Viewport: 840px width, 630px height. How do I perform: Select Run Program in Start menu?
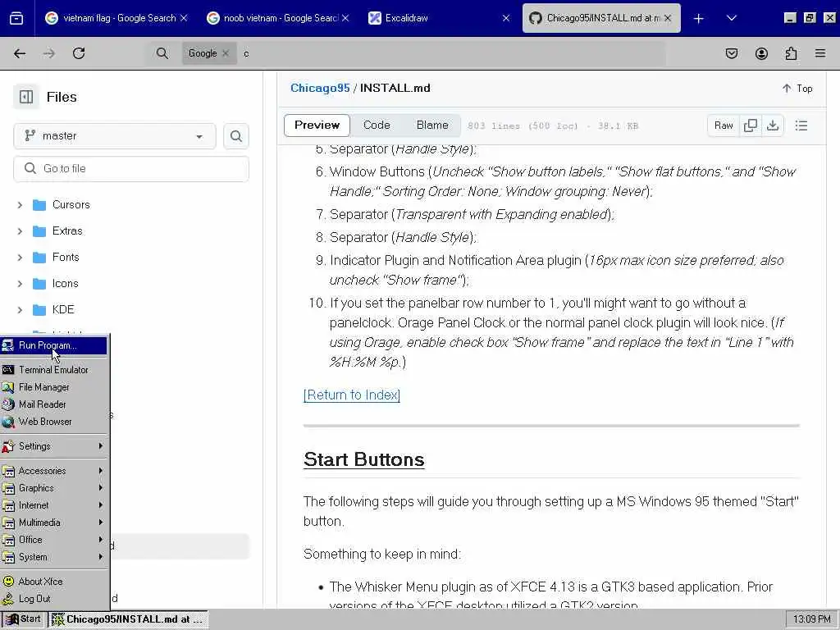click(54, 345)
